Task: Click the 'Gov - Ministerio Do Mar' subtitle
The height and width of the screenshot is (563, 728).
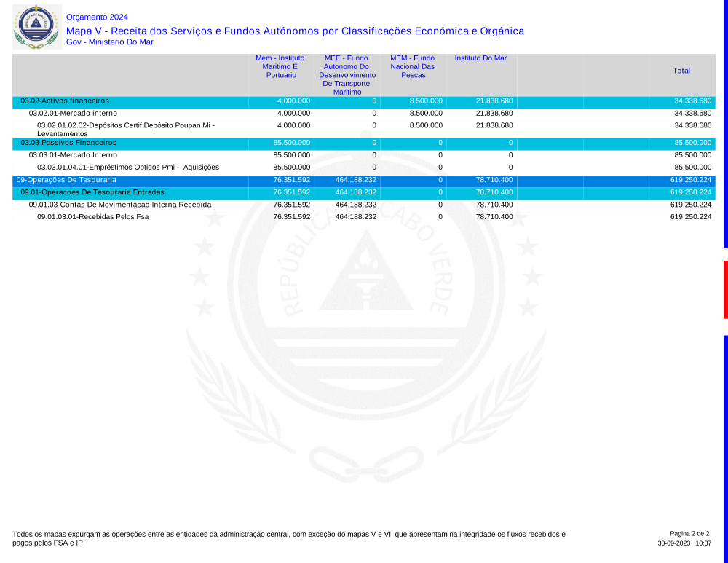Action: click(109, 42)
